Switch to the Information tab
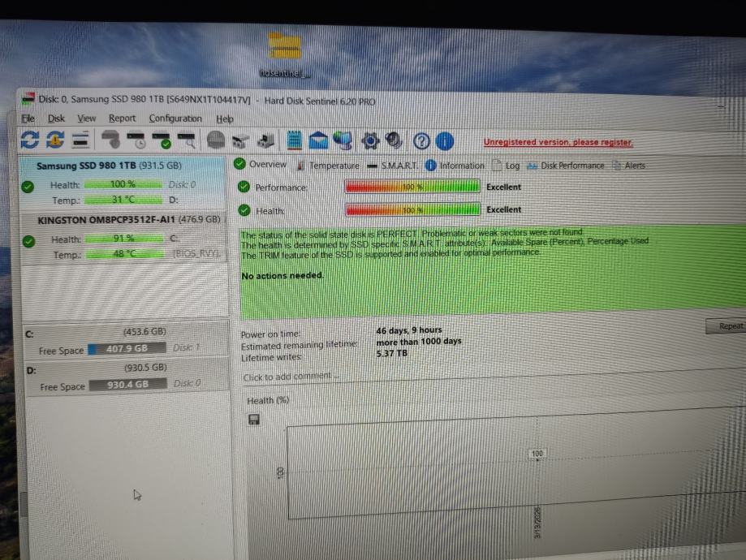The width and height of the screenshot is (746, 560). [x=455, y=166]
